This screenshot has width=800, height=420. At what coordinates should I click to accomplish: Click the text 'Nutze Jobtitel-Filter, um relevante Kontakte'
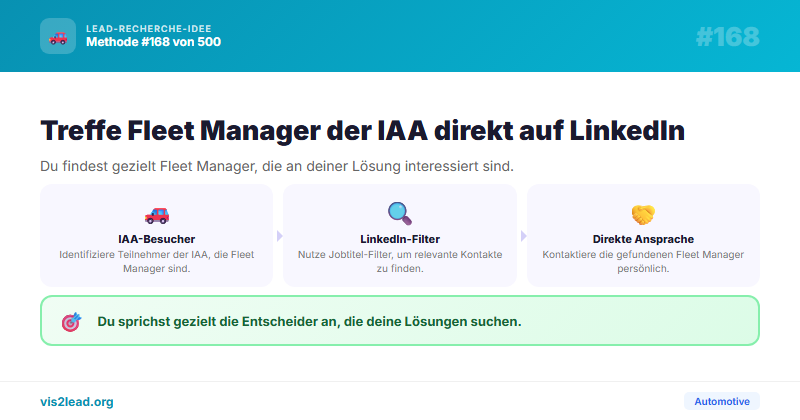[400, 254]
